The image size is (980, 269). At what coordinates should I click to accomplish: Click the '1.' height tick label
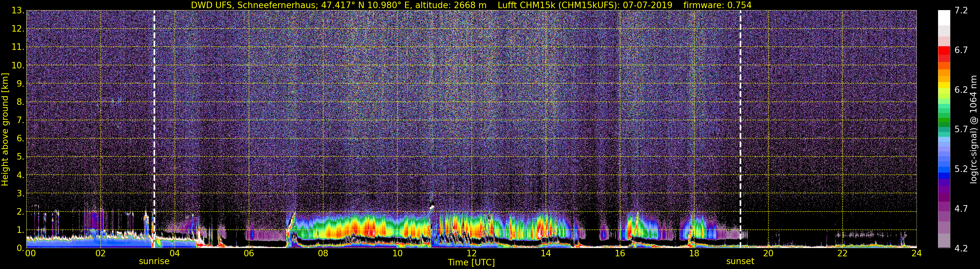tap(20, 230)
